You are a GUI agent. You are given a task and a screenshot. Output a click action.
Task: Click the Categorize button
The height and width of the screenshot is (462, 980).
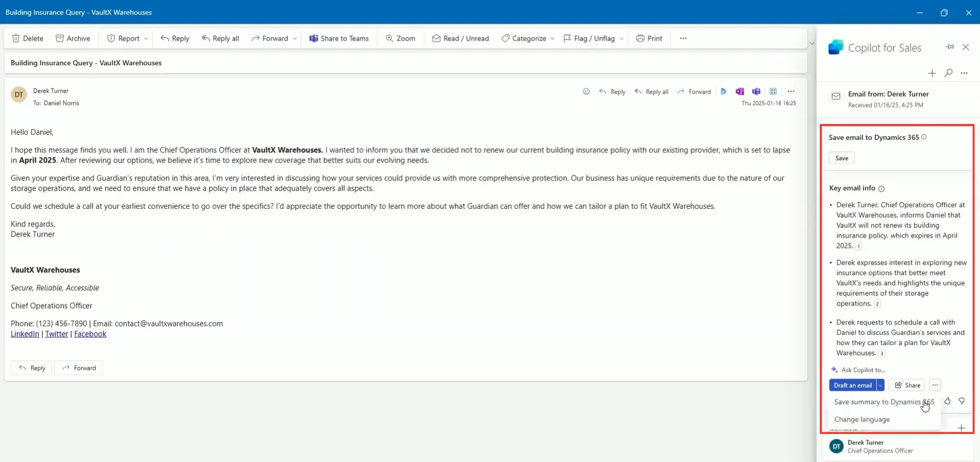tap(524, 38)
